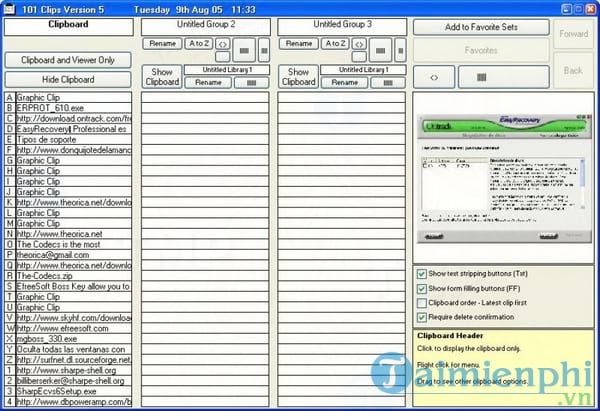Enable Clipboard order - Latest clip first
Viewport: 600px width, 411px height.
(421, 302)
